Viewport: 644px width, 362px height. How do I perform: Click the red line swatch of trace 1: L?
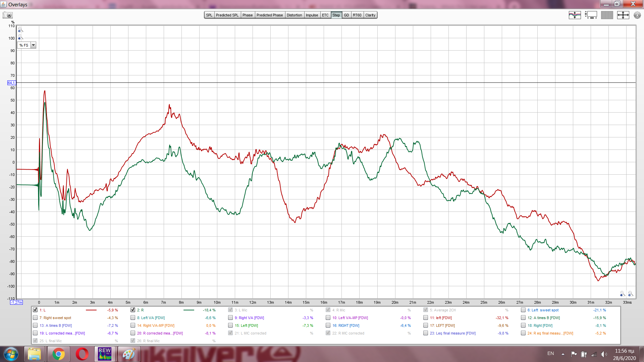[x=91, y=310]
